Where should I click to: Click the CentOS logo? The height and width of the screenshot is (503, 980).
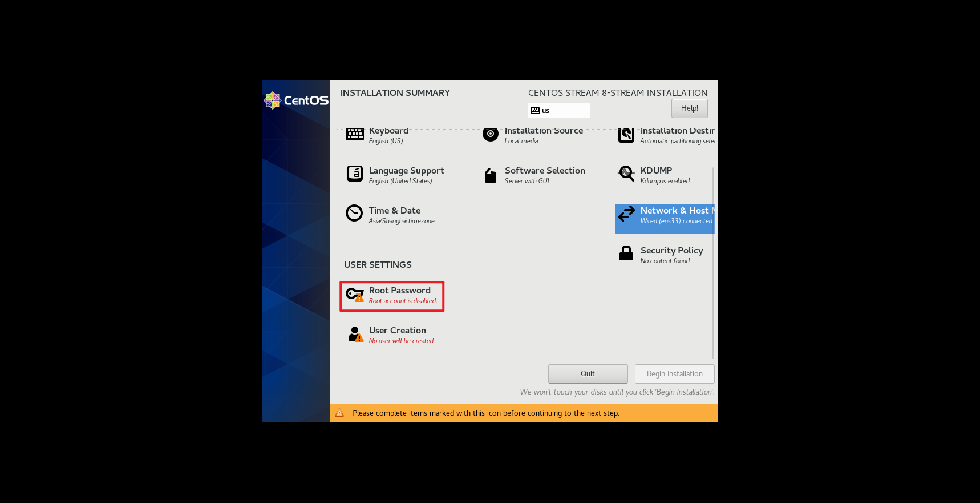point(296,100)
